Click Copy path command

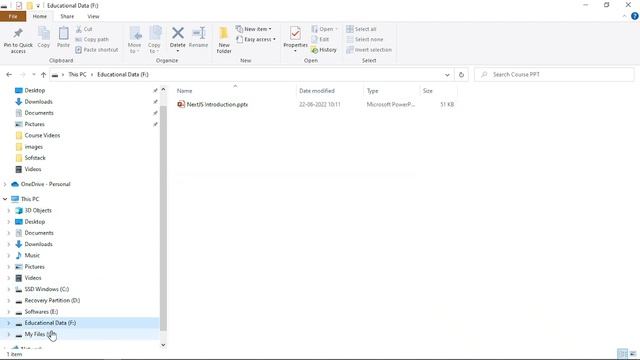pyautogui.click(x=92, y=40)
